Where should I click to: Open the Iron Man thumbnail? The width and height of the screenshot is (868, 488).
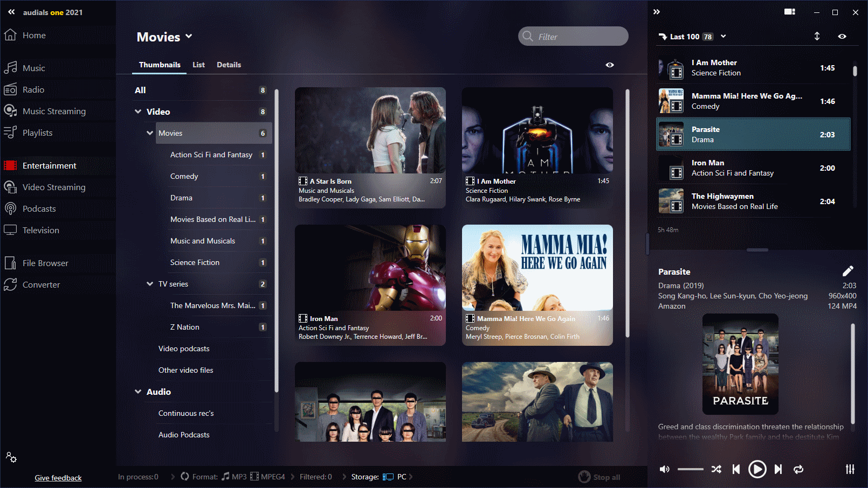[x=370, y=285]
